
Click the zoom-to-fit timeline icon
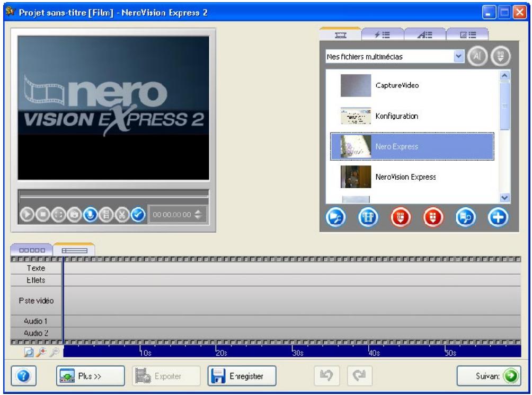29,352
